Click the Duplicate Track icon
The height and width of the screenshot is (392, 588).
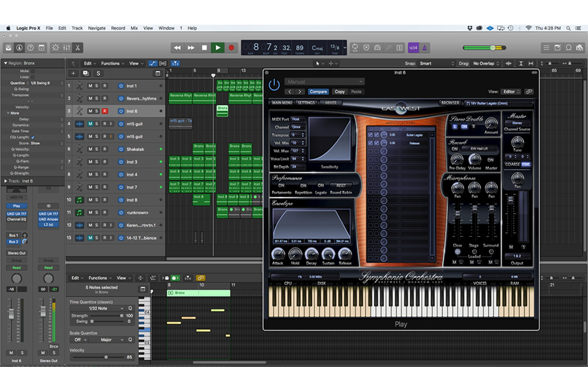pyautogui.click(x=86, y=73)
